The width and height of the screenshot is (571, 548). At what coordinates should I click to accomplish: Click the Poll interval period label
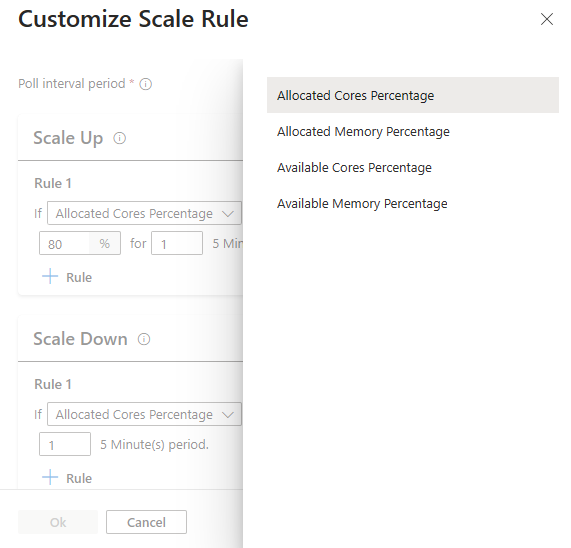[x=72, y=84]
